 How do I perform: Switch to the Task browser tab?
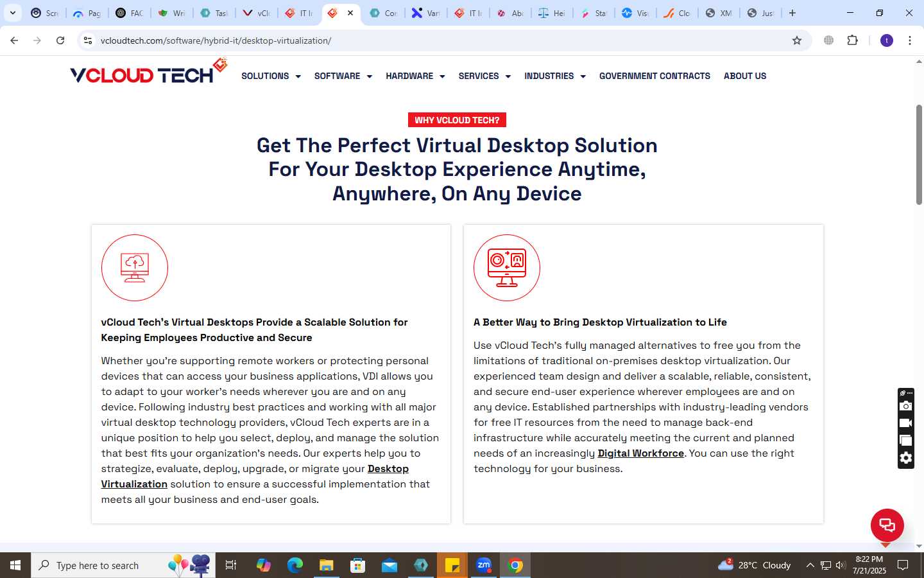click(x=214, y=13)
